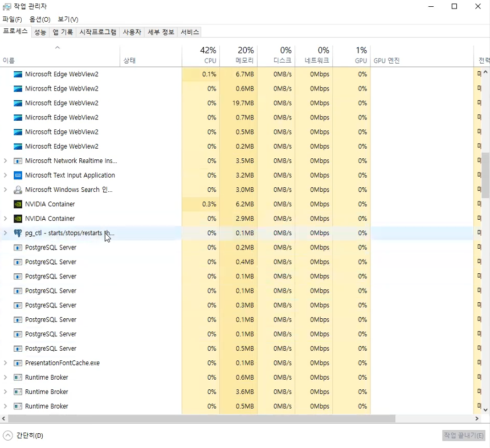Click the Microsoft Windows Search icon
The image size is (490, 448).
tap(18, 190)
